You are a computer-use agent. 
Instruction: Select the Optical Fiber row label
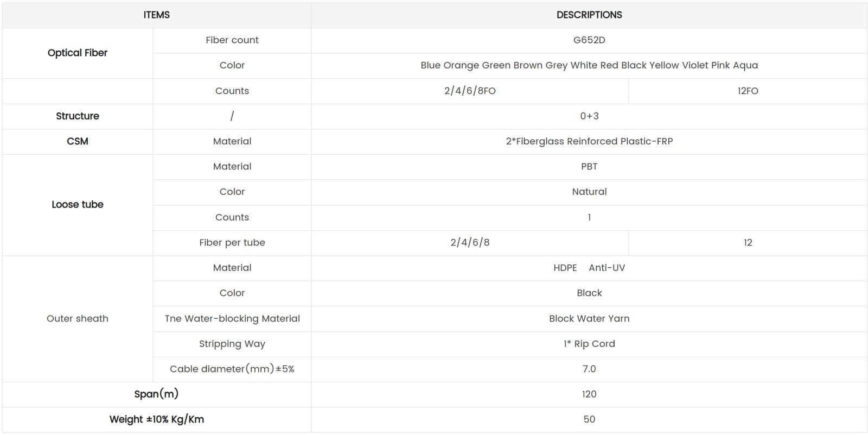click(x=78, y=53)
